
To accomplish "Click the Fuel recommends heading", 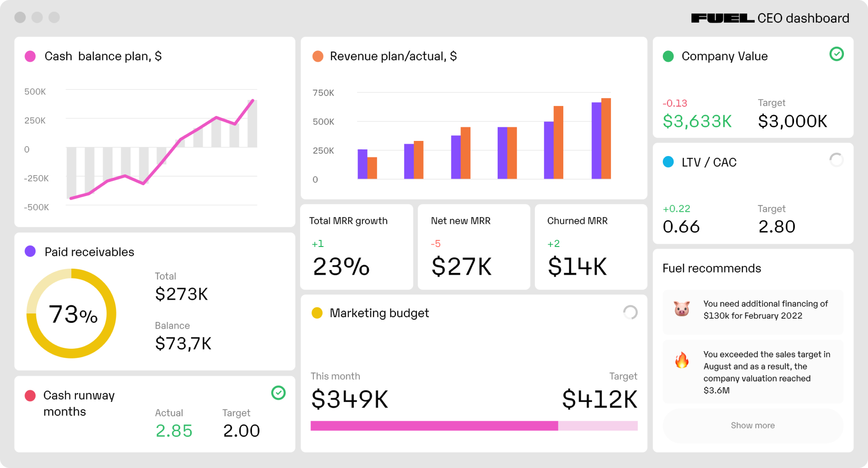I will click(x=712, y=269).
